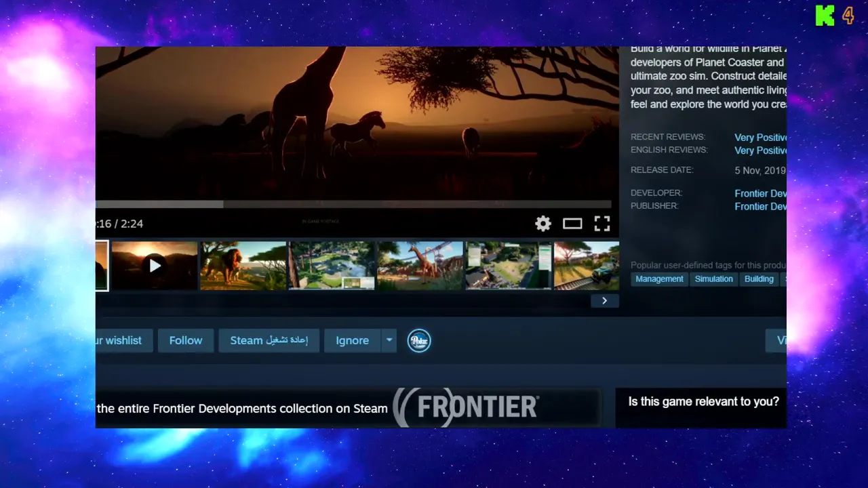868x488 pixels.
Task: Click the green K logo in corner
Action: click(x=825, y=16)
